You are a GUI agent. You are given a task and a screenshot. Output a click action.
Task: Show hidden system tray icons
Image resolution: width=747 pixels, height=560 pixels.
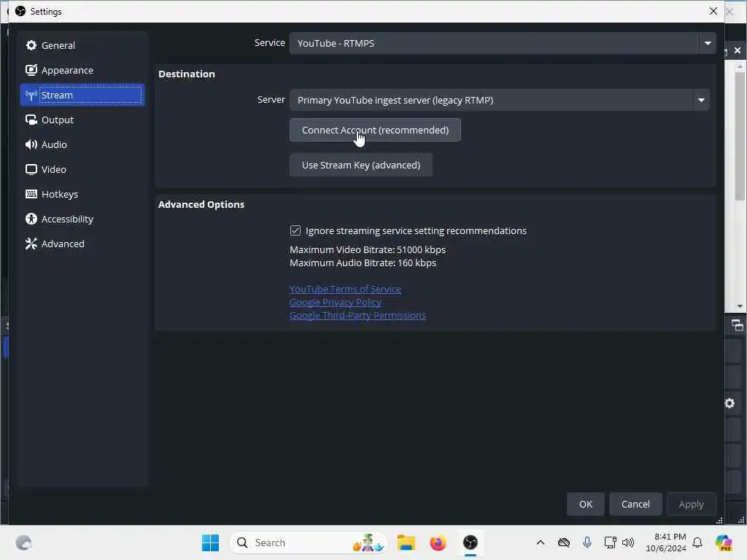[541, 542]
